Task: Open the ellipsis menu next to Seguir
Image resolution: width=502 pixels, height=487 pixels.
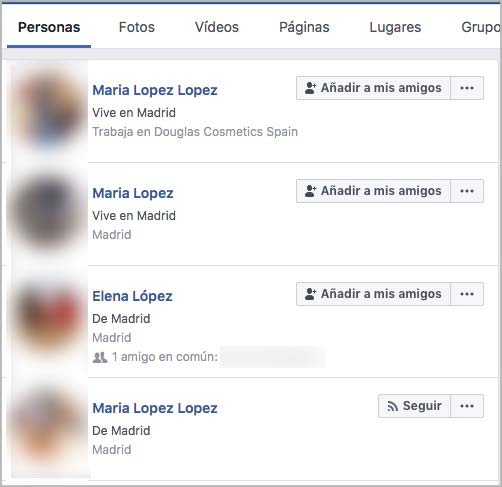Action: [x=467, y=406]
